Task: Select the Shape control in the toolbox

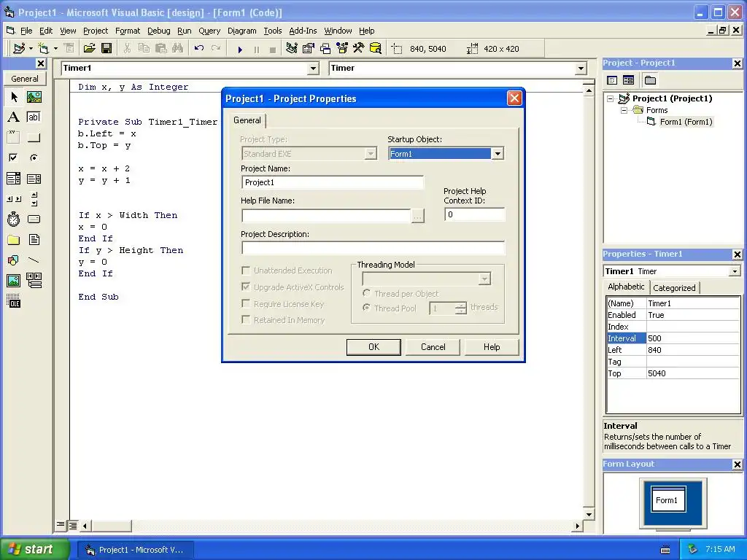Action: pos(14,260)
